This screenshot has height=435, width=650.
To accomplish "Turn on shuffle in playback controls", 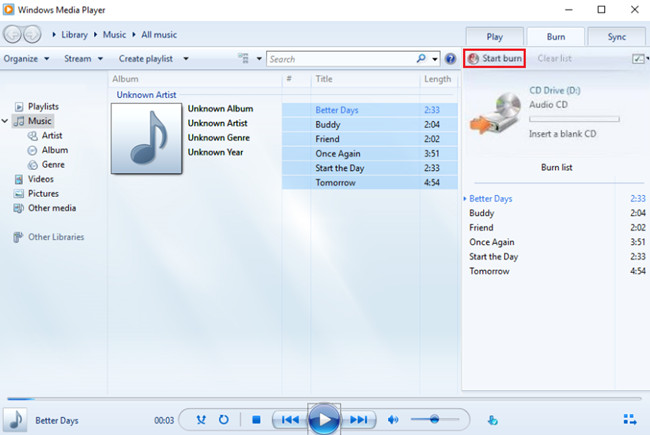I will tap(201, 420).
